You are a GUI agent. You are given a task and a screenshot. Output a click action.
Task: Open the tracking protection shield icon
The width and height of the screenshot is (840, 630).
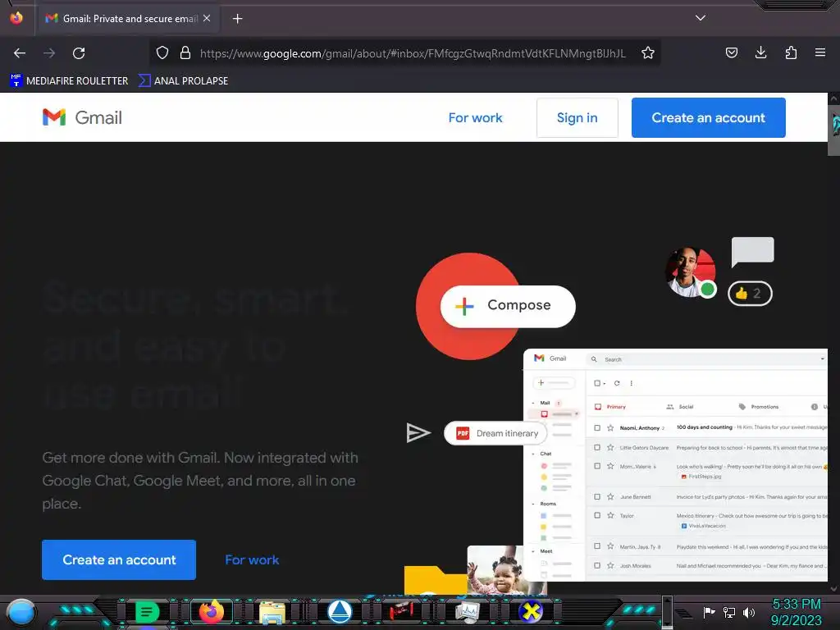[162, 52]
